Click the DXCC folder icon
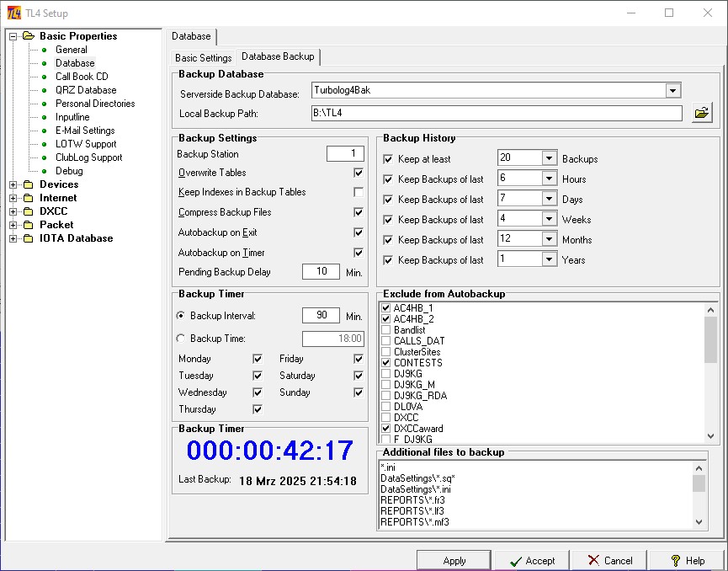The image size is (728, 571). coord(29,211)
